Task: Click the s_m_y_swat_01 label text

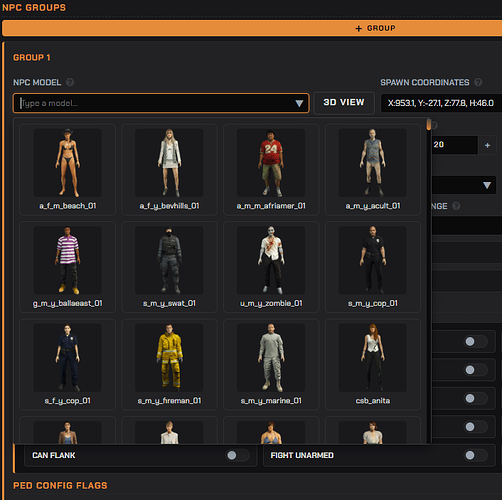Action: pyautogui.click(x=169, y=303)
